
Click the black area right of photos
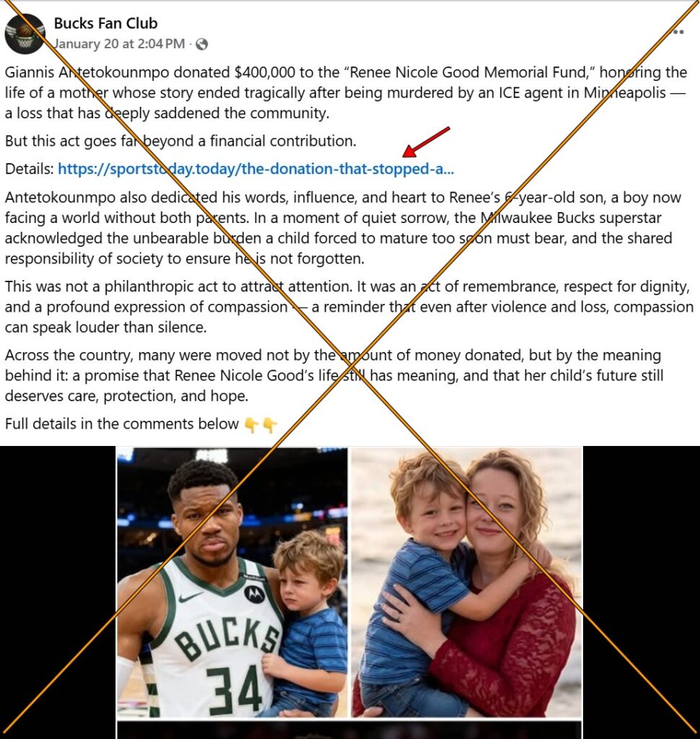[642, 592]
